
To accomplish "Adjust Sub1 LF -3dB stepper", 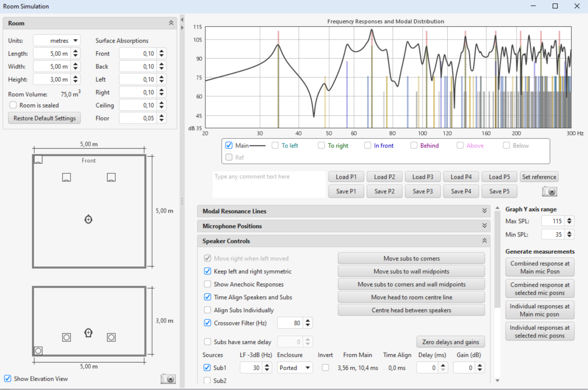I will click(x=267, y=368).
